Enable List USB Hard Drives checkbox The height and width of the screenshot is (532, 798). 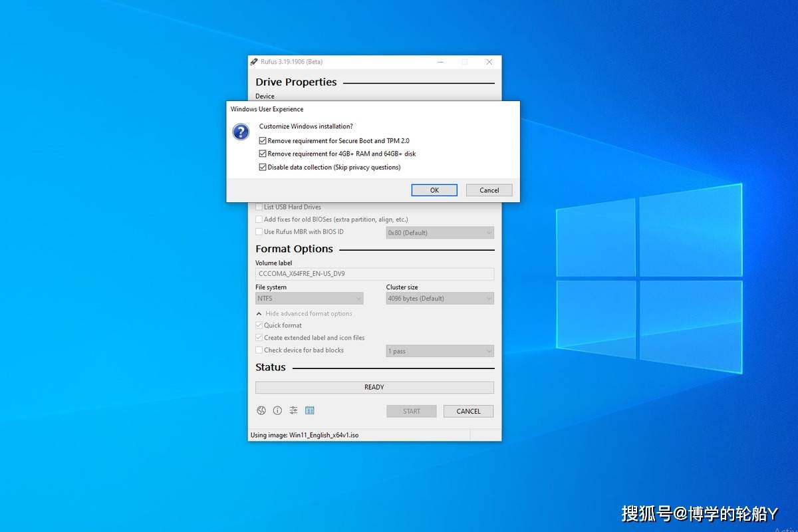(x=259, y=207)
